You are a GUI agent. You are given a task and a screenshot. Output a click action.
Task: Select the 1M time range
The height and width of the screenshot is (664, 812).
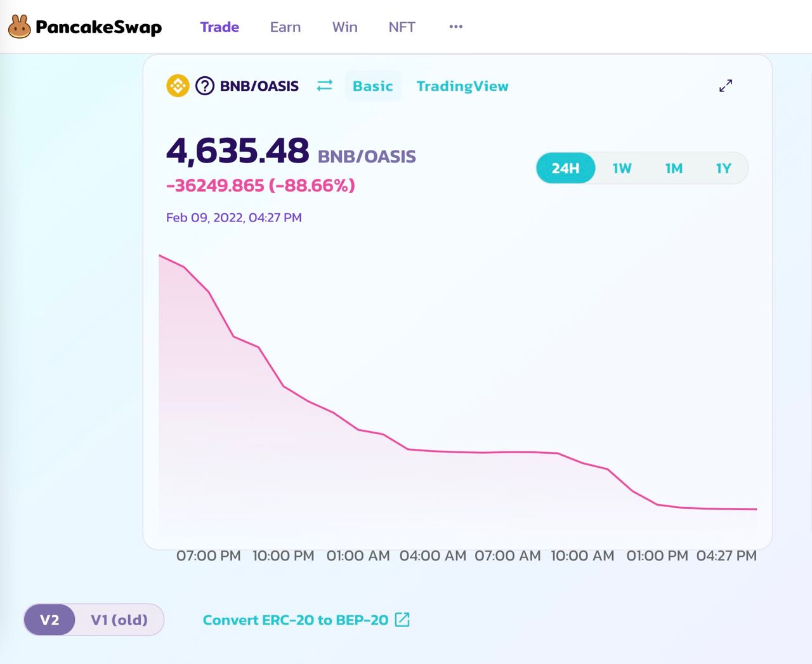[674, 168]
